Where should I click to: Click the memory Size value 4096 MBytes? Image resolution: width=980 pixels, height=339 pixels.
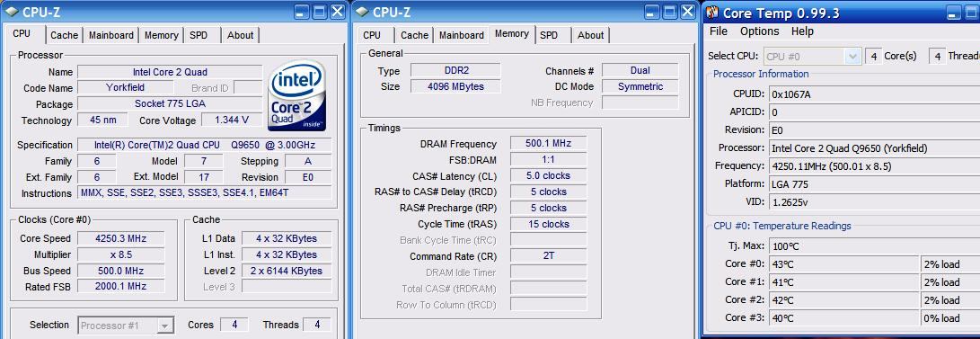tap(455, 86)
